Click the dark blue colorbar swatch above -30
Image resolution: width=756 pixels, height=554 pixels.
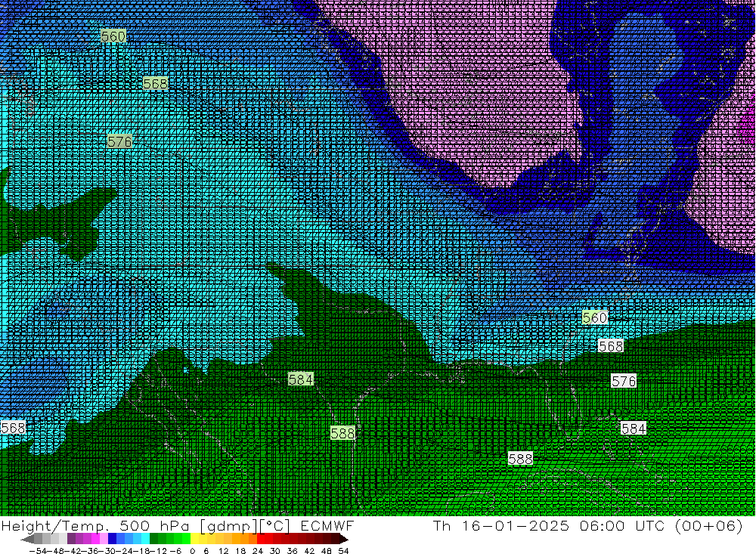pyautogui.click(x=112, y=538)
